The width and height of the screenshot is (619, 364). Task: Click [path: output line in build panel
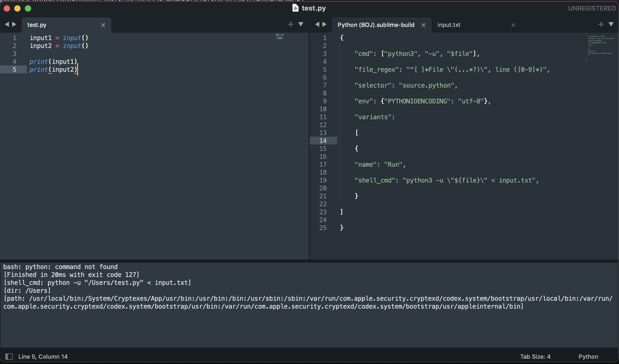coord(308,303)
